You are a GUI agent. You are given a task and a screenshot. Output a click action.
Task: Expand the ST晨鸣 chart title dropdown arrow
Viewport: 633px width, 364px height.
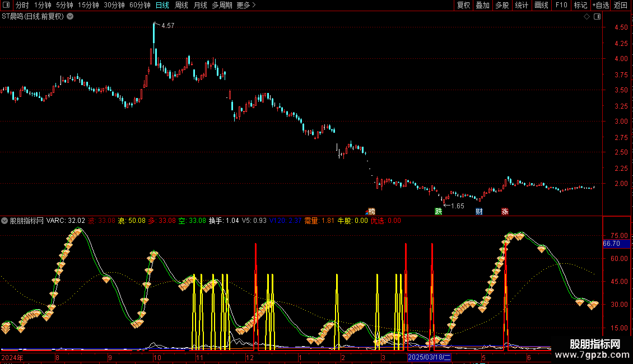(x=70, y=17)
